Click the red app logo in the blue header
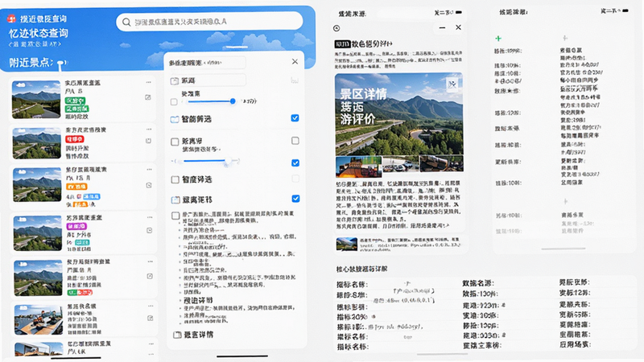The height and width of the screenshot is (362, 644). pyautogui.click(x=11, y=19)
